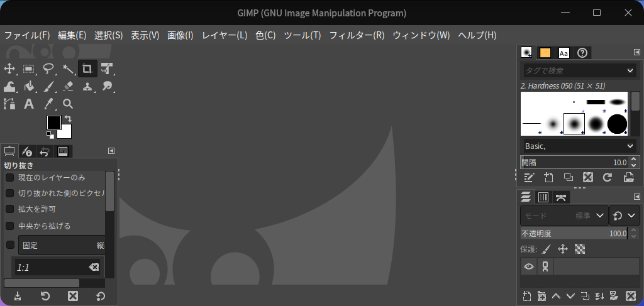Viewport: 644px width, 306px height.
Task: Raise the layer up arrow
Action: click(x=556, y=296)
